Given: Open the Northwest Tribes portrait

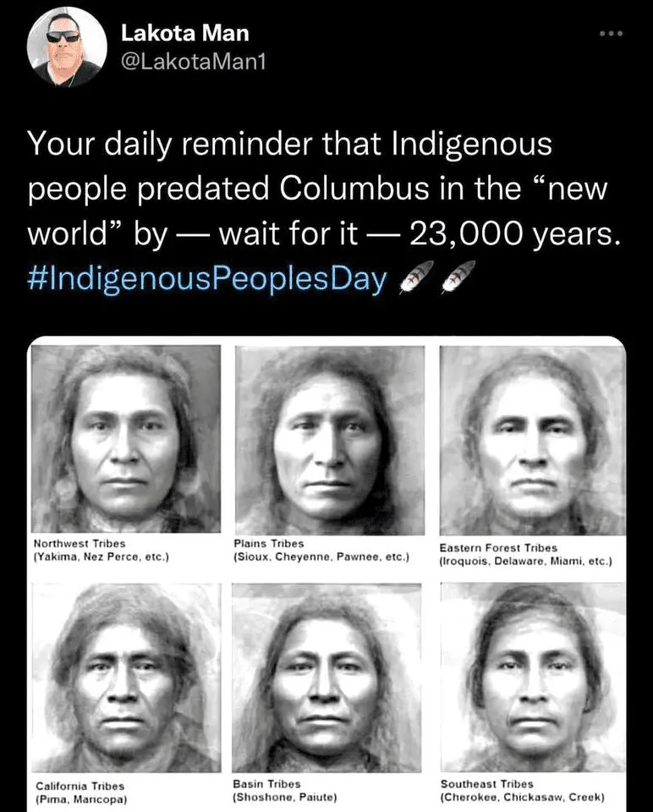Looking at the screenshot, I should [126, 439].
